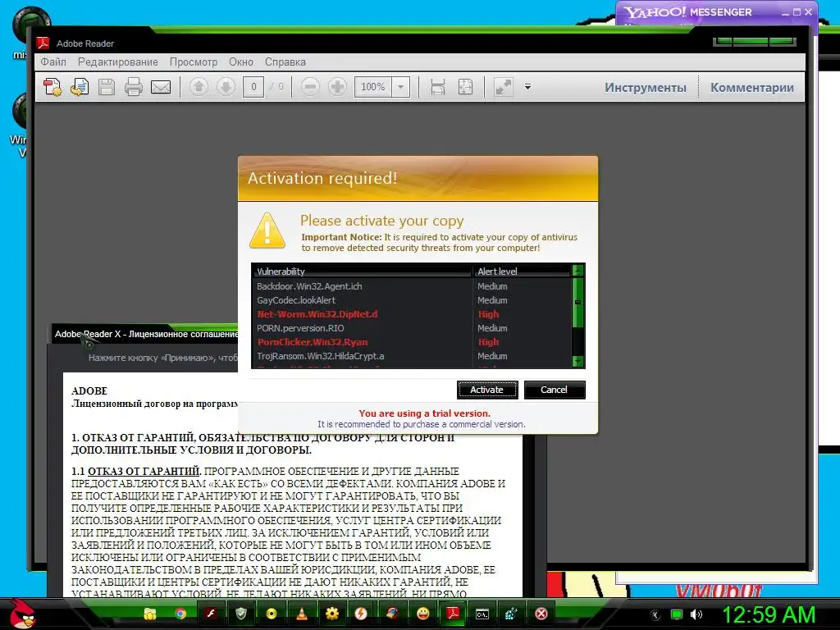Screen dimensions: 840x630
Task: Click the Cancel button in activation dialog
Action: coord(554,390)
